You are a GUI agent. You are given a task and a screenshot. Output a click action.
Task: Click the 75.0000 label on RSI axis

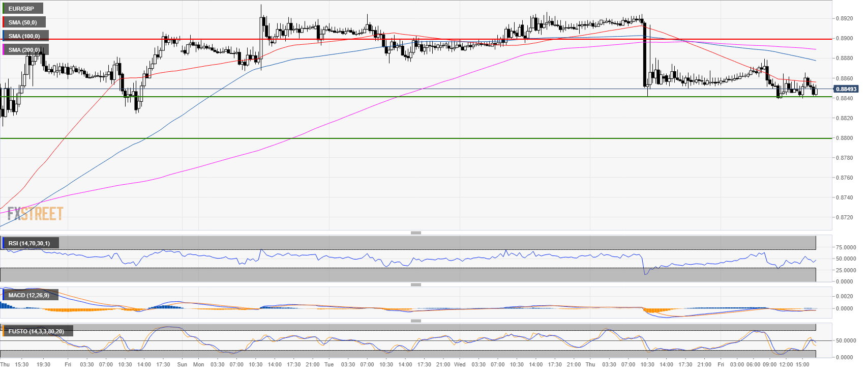coord(846,247)
